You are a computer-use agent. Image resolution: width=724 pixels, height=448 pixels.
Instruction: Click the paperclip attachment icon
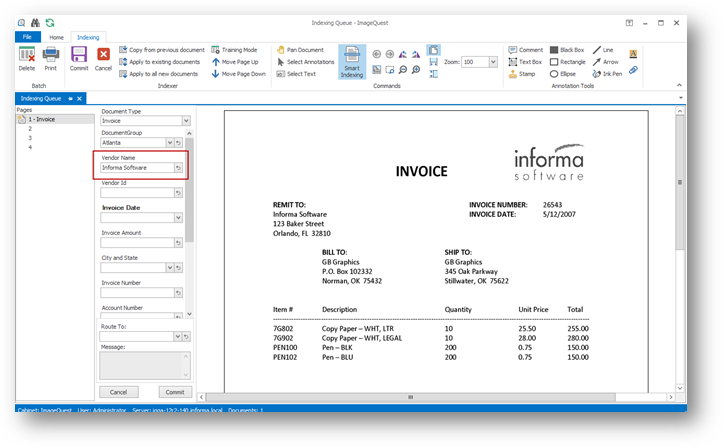[633, 70]
